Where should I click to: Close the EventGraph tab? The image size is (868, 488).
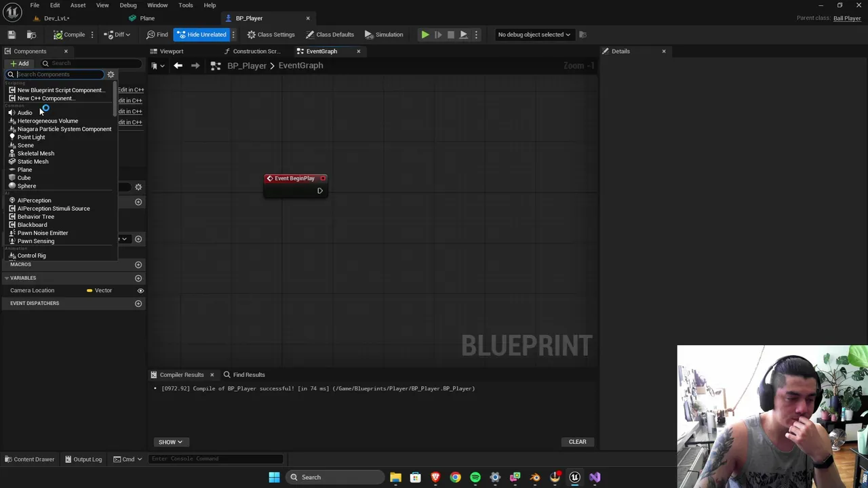click(359, 52)
